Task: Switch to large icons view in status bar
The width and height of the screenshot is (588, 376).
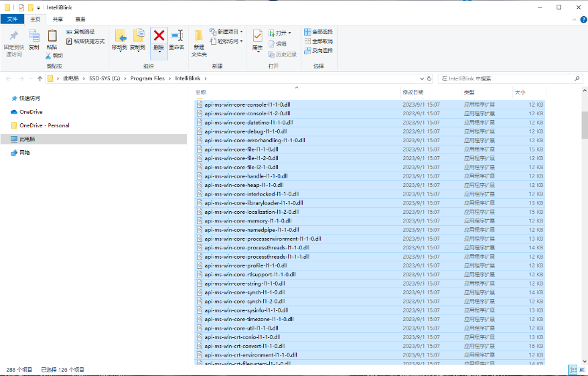Action: point(582,369)
